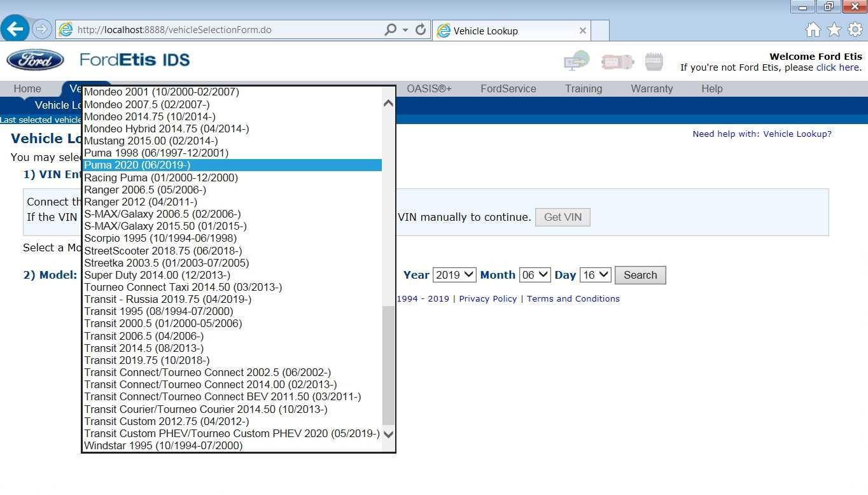Select Mondeo 2007.5 (02/2007-) from list
This screenshot has height=495, width=868.
[x=233, y=104]
